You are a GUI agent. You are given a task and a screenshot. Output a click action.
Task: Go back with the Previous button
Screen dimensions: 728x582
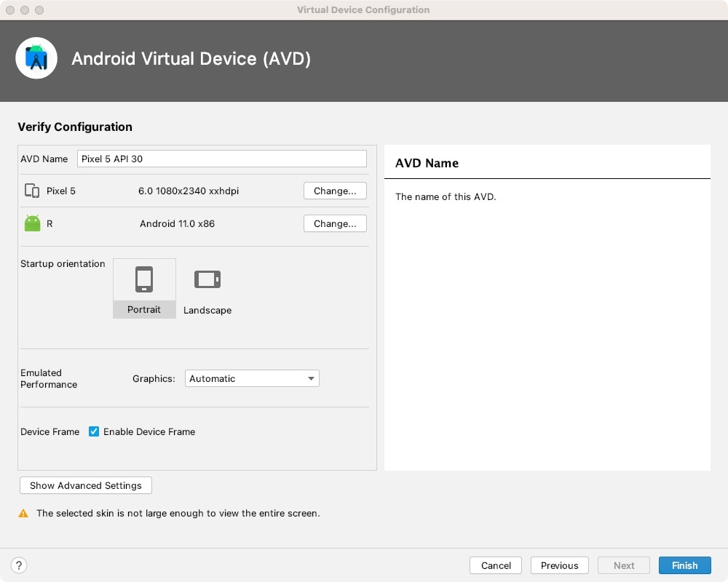pos(559,565)
